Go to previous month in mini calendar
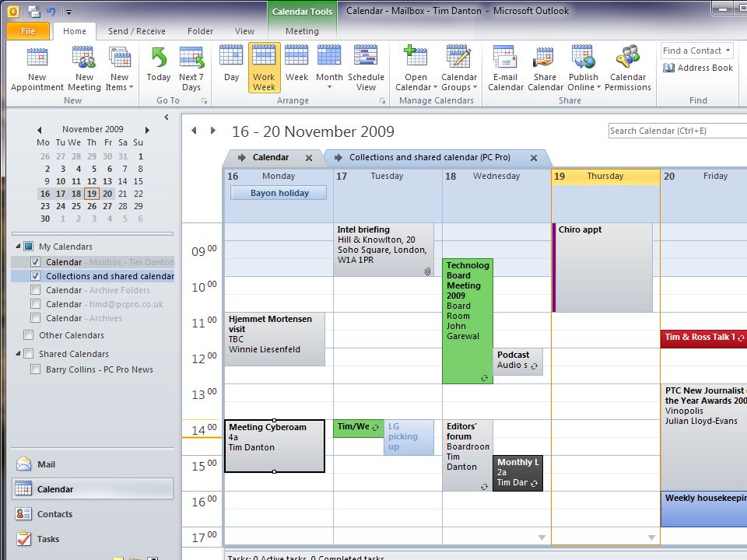The width and height of the screenshot is (747, 560). click(x=40, y=130)
